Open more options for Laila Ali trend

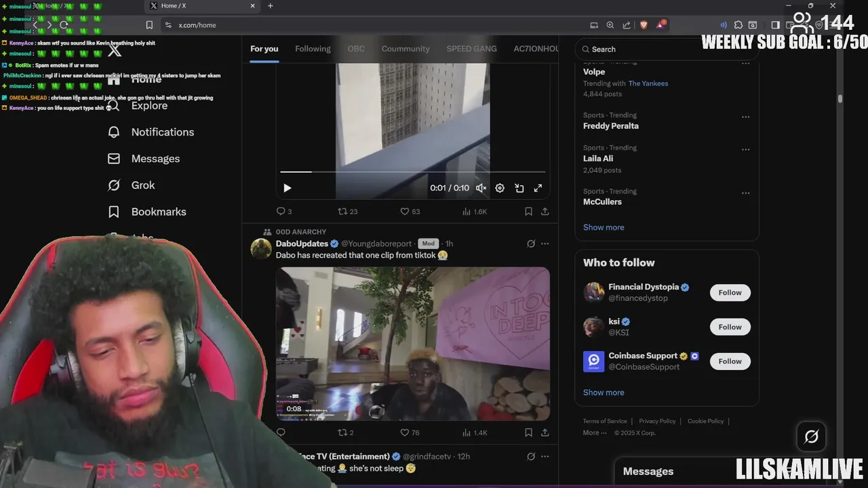pos(745,149)
